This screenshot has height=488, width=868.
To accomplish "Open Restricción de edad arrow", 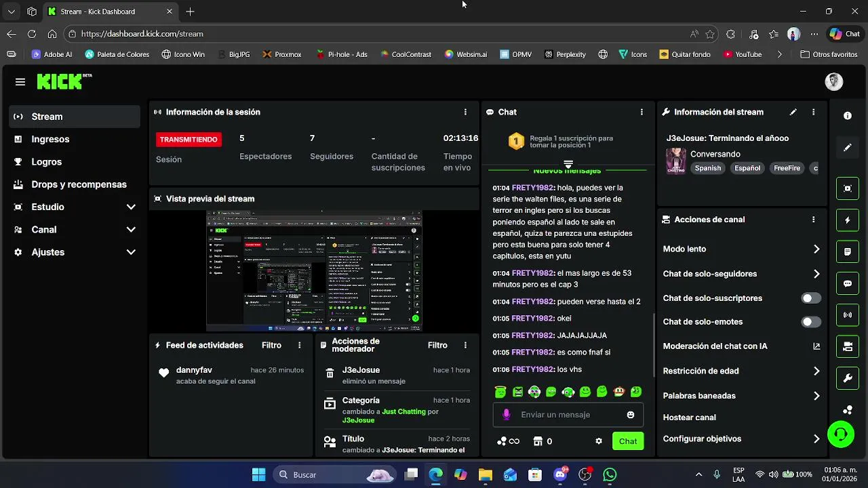I will pyautogui.click(x=816, y=371).
